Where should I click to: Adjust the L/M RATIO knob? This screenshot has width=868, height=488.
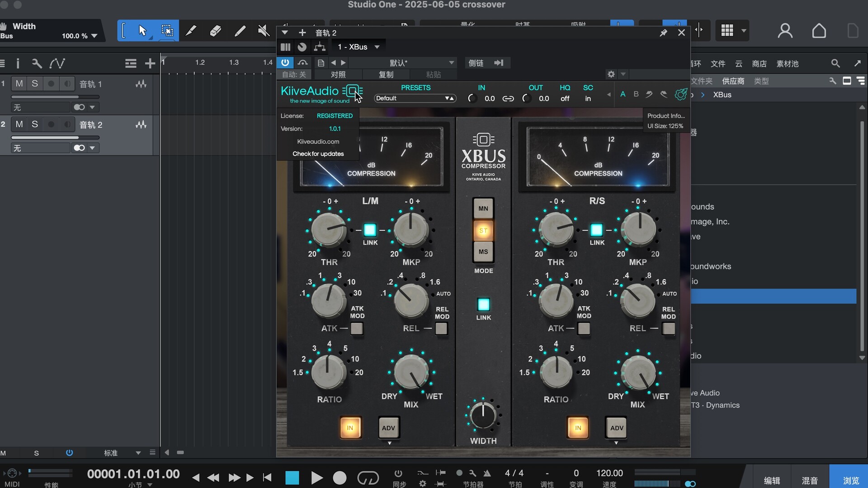(x=329, y=372)
